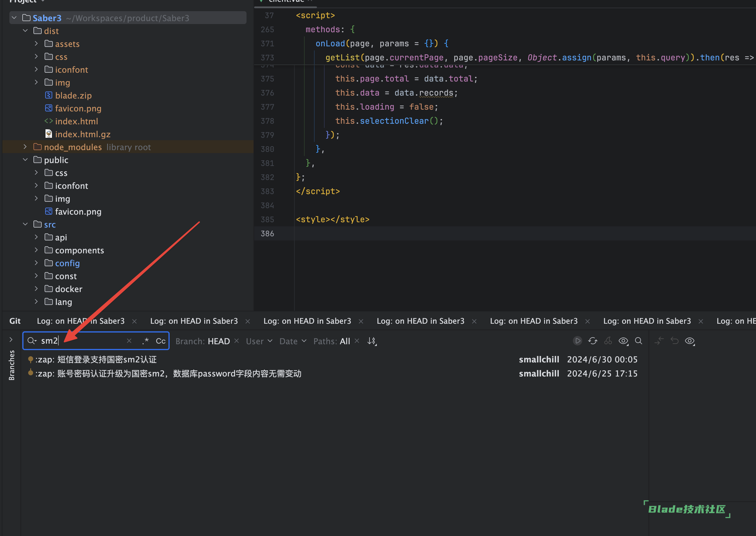Remove the Paths All filter
The image size is (756, 536).
point(357,341)
